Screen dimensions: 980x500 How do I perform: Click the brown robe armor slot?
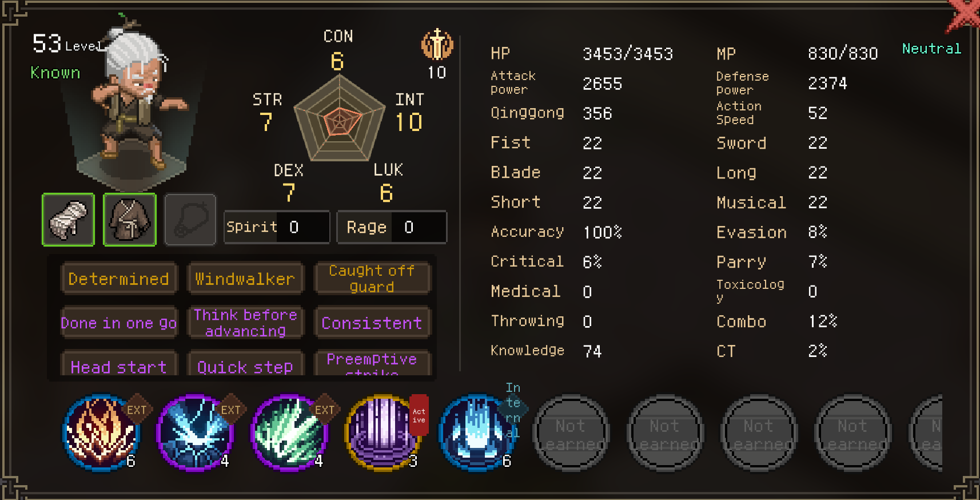130,220
